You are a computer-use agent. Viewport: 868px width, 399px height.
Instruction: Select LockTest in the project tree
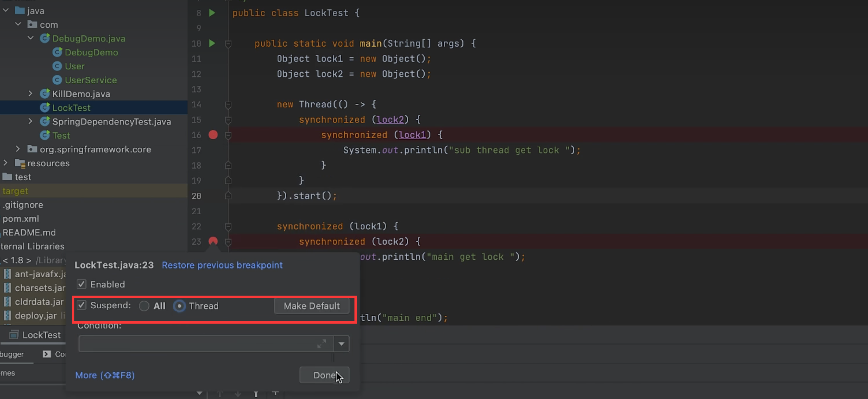[71, 108]
